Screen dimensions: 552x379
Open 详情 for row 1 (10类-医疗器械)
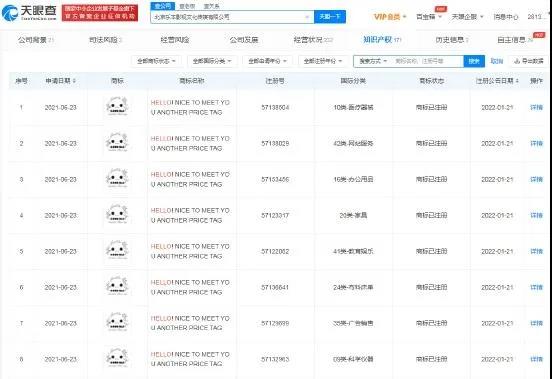tap(537, 107)
